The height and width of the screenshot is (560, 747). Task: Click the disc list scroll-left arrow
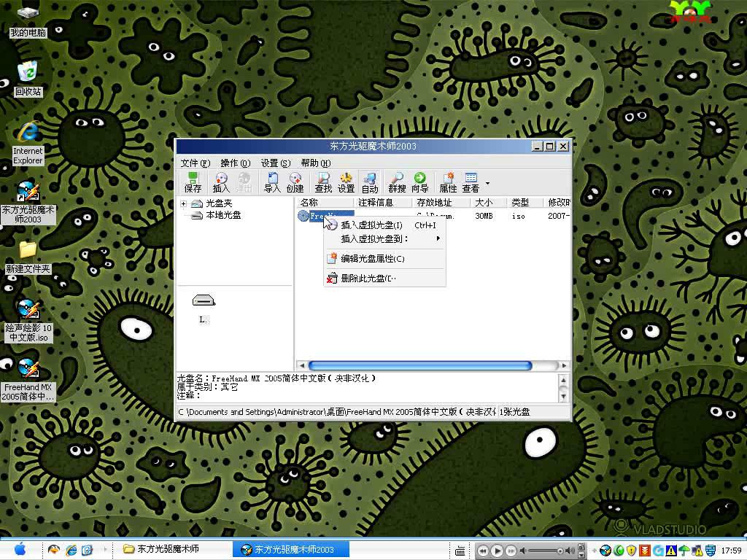point(301,366)
